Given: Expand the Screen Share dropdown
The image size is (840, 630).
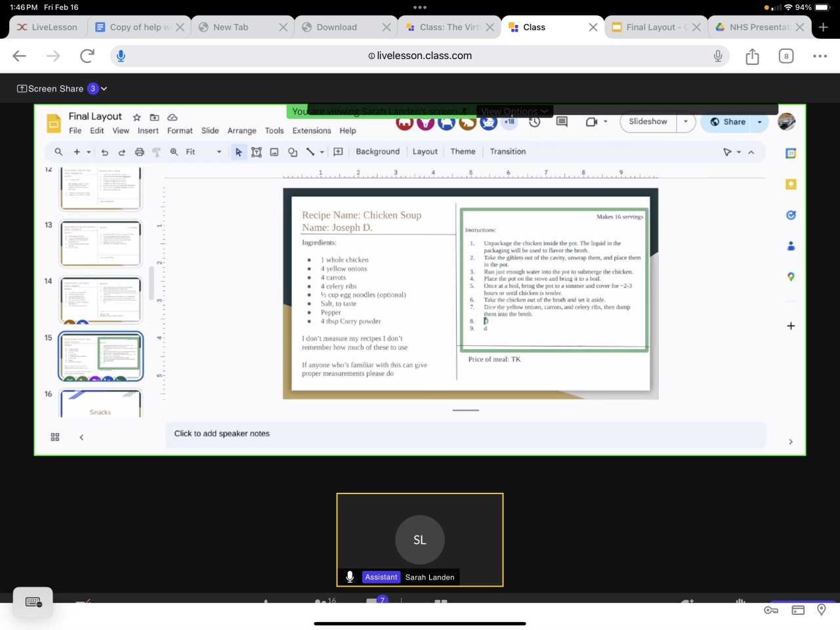Looking at the screenshot, I should pyautogui.click(x=104, y=89).
